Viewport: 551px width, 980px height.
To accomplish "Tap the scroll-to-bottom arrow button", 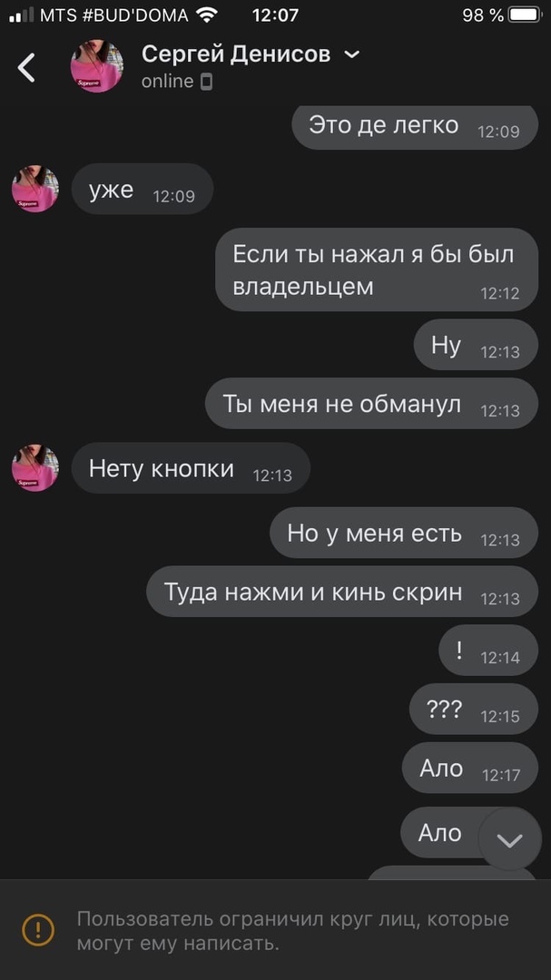I will click(510, 838).
